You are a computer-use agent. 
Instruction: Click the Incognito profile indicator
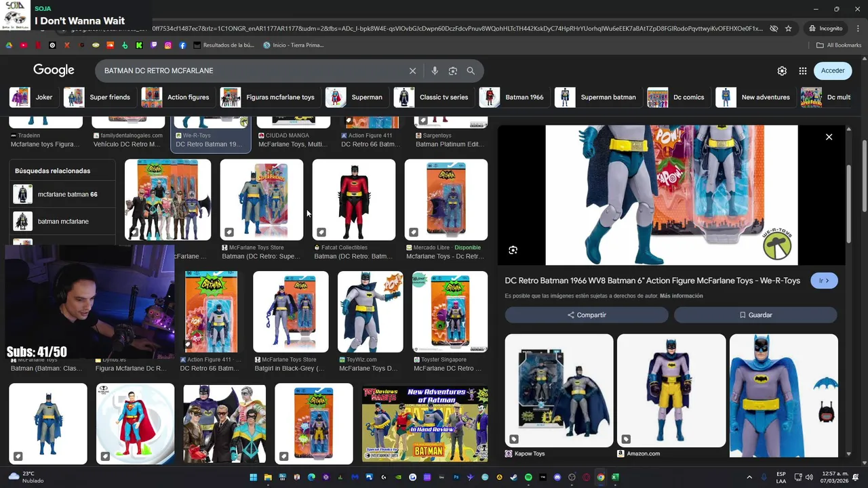click(825, 28)
